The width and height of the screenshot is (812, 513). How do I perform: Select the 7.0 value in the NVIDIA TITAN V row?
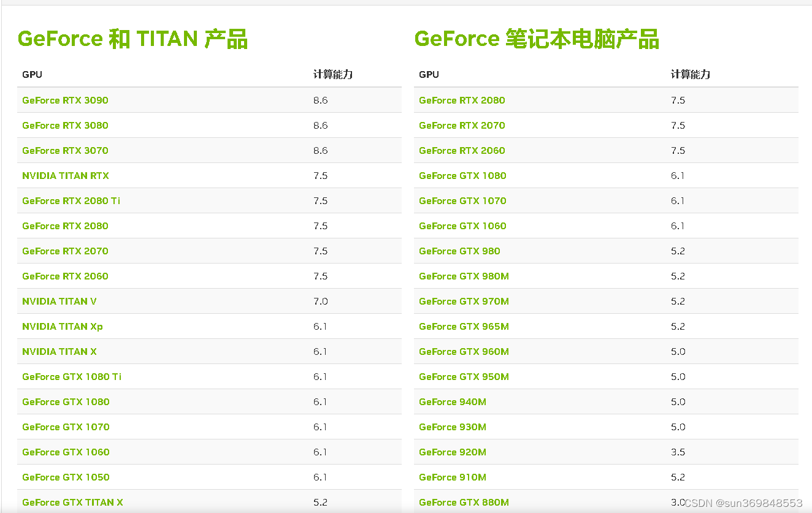[320, 301]
